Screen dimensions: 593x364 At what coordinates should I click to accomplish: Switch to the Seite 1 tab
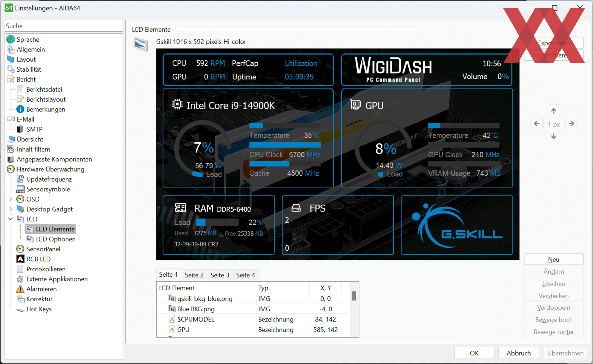[x=169, y=274]
